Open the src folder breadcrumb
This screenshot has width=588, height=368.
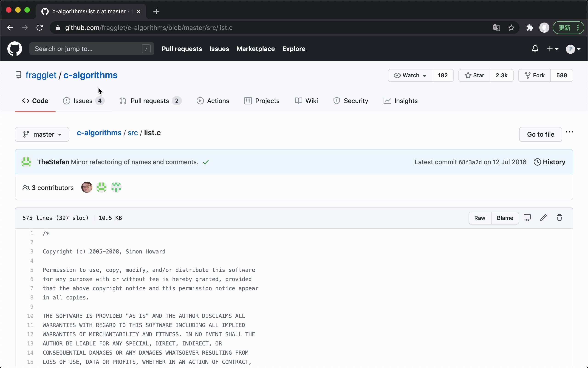pos(133,133)
